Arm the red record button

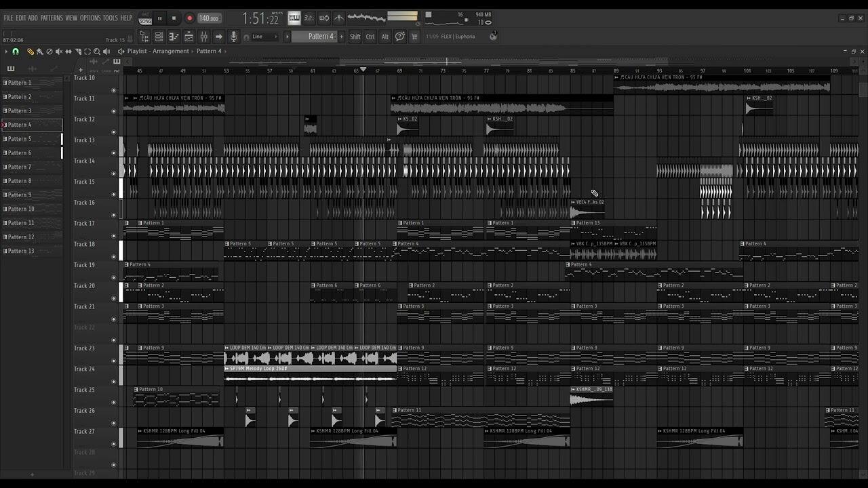tap(189, 18)
